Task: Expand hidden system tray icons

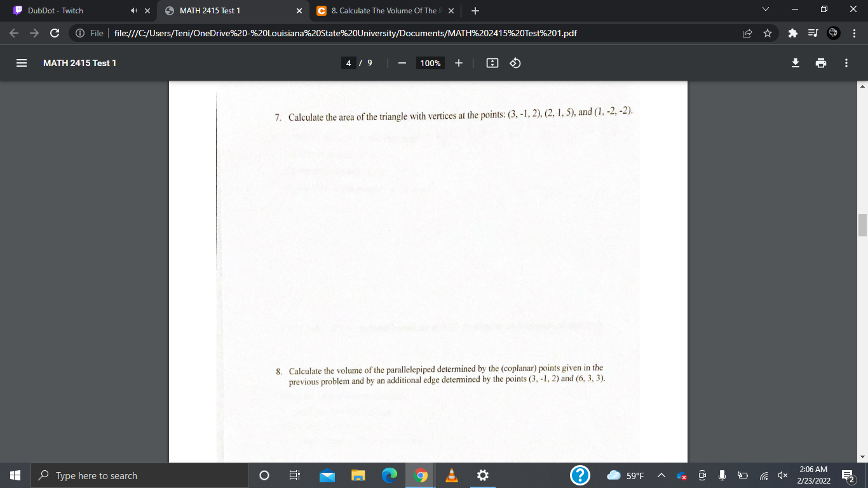Action: tap(661, 475)
